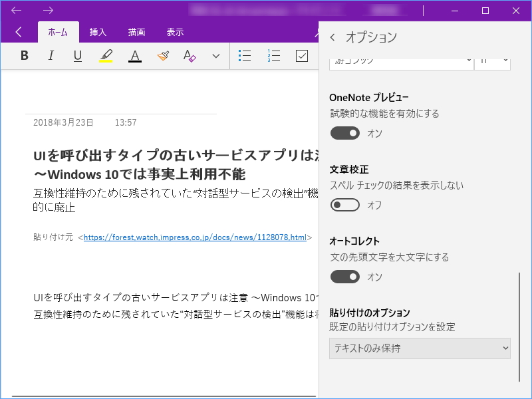This screenshot has width=532, height=399.
Task: Open the default paste options dropdown
Action: click(420, 348)
